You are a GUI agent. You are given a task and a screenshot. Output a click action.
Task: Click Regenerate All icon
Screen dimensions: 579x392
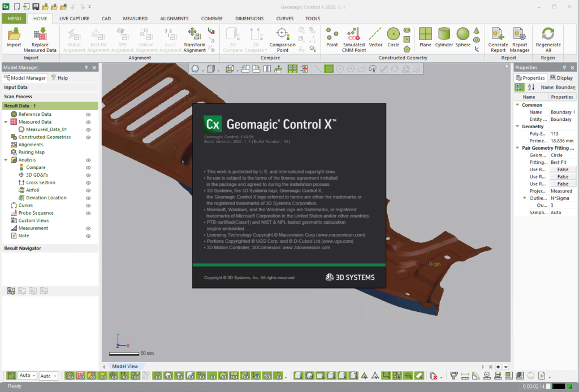(x=548, y=40)
